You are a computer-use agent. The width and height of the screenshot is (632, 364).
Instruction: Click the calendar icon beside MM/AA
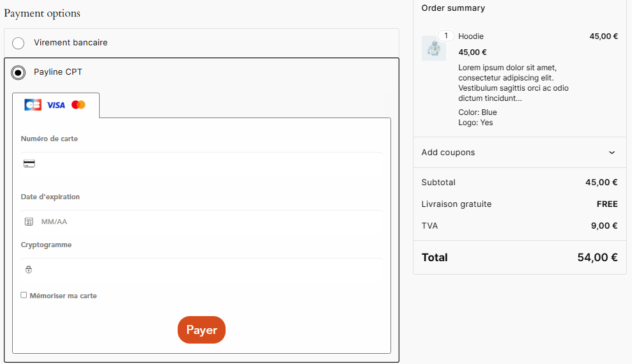coord(29,222)
